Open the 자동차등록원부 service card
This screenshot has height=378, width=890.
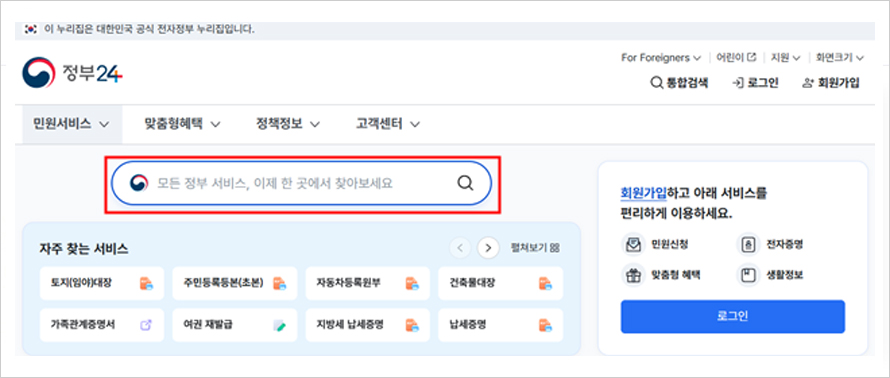367,283
